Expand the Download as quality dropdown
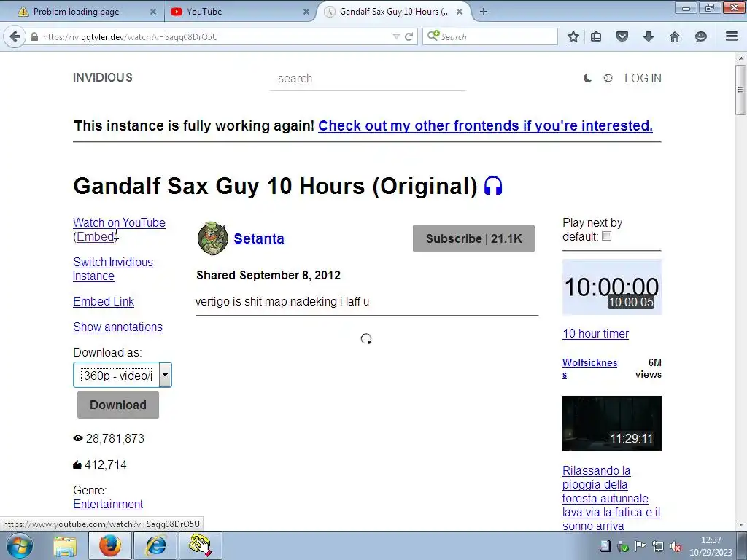This screenshot has width=747, height=560. point(165,375)
